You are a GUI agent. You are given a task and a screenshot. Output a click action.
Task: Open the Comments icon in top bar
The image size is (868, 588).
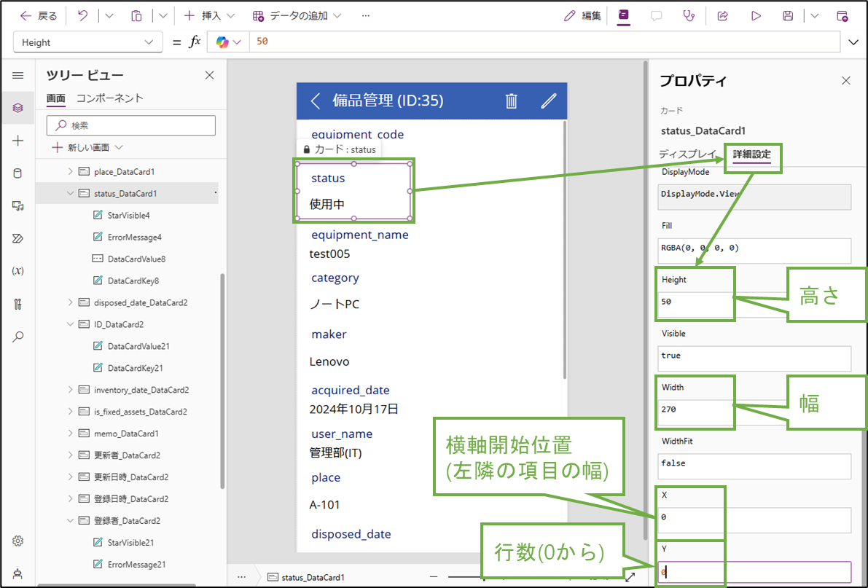tap(657, 16)
